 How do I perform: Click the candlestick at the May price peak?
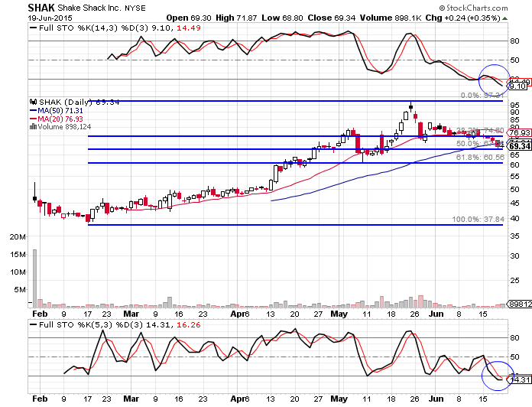pyautogui.click(x=411, y=107)
